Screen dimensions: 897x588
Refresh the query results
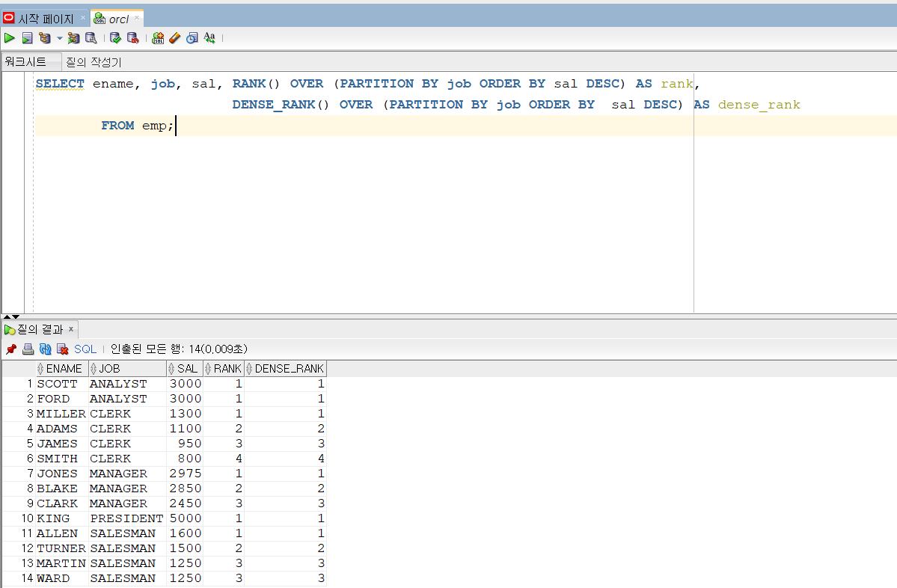(x=45, y=349)
